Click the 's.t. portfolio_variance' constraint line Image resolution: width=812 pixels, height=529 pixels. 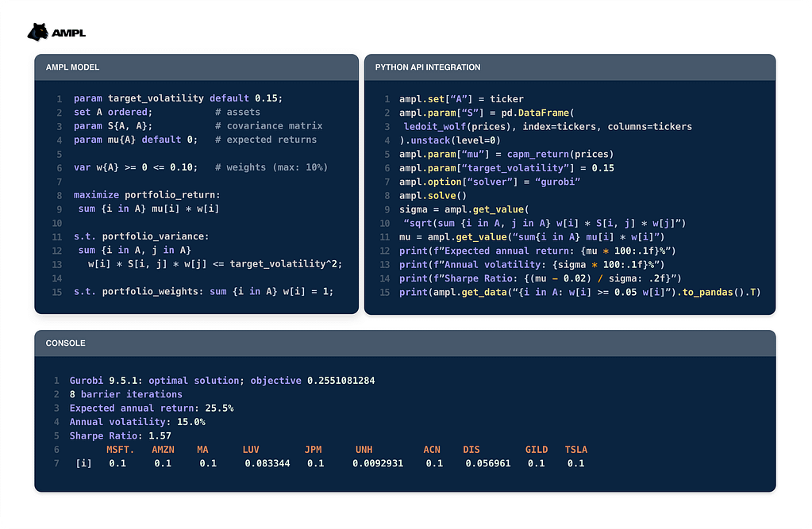[x=140, y=236]
